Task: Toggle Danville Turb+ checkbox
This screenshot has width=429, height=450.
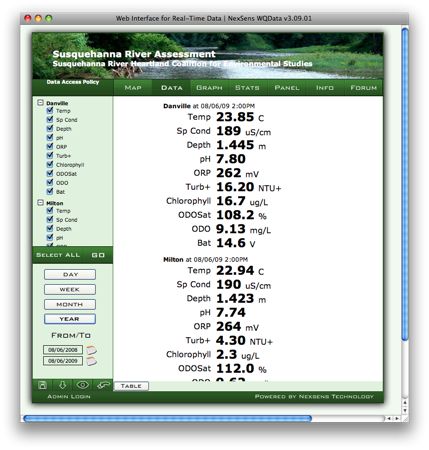Action: [x=50, y=155]
